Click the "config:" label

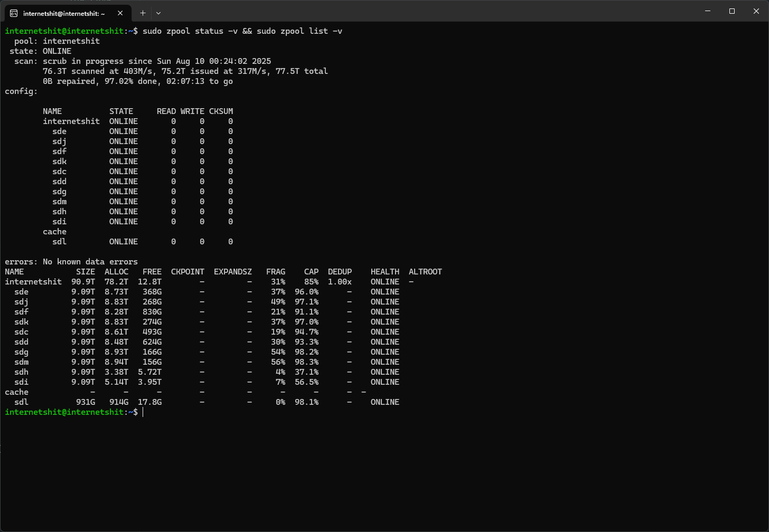21,91
